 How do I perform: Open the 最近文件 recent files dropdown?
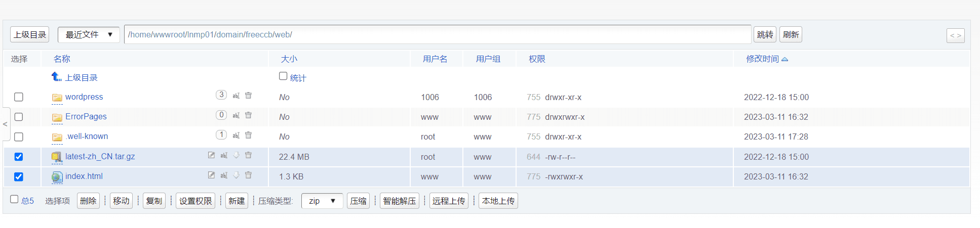click(x=89, y=34)
